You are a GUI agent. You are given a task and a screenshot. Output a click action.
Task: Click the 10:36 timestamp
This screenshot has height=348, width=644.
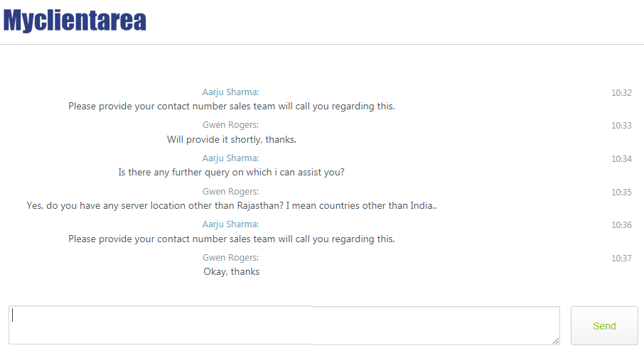(x=621, y=225)
